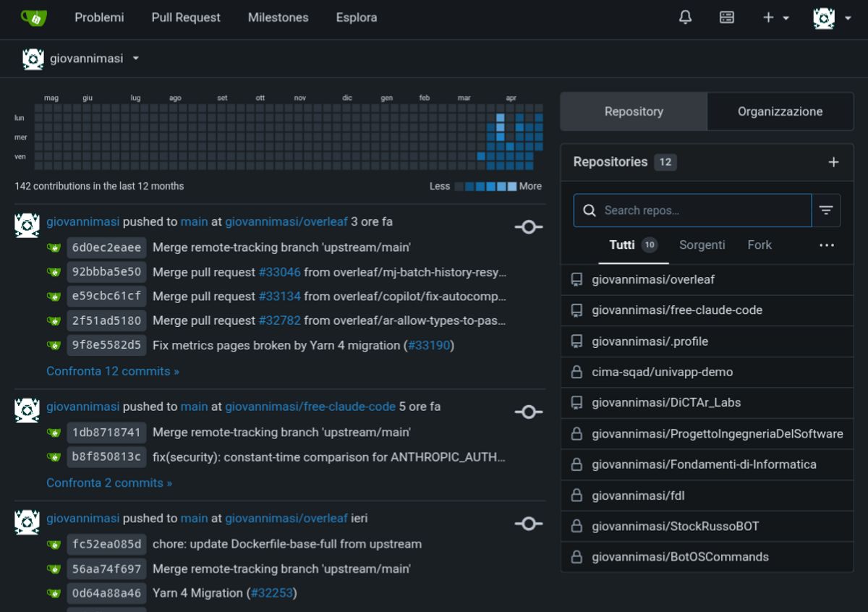Open the active stopwatch/server icon in navbar
868x612 pixels.
727,17
